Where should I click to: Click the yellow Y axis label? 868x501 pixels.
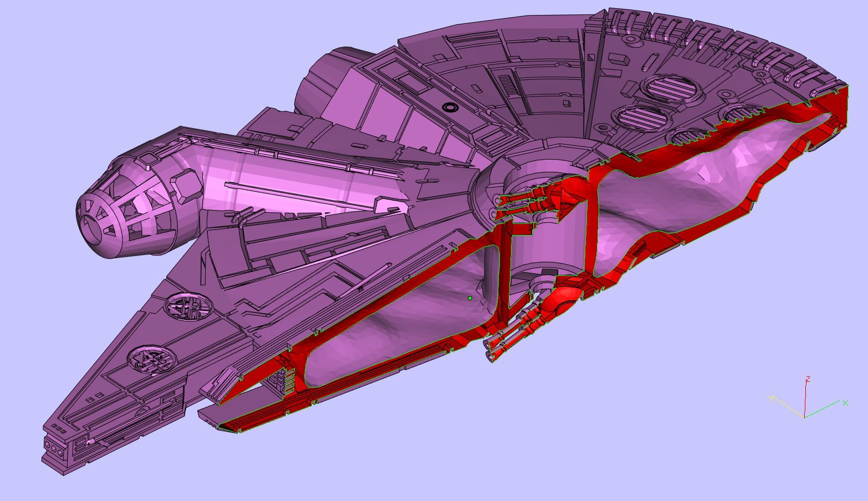(771, 397)
